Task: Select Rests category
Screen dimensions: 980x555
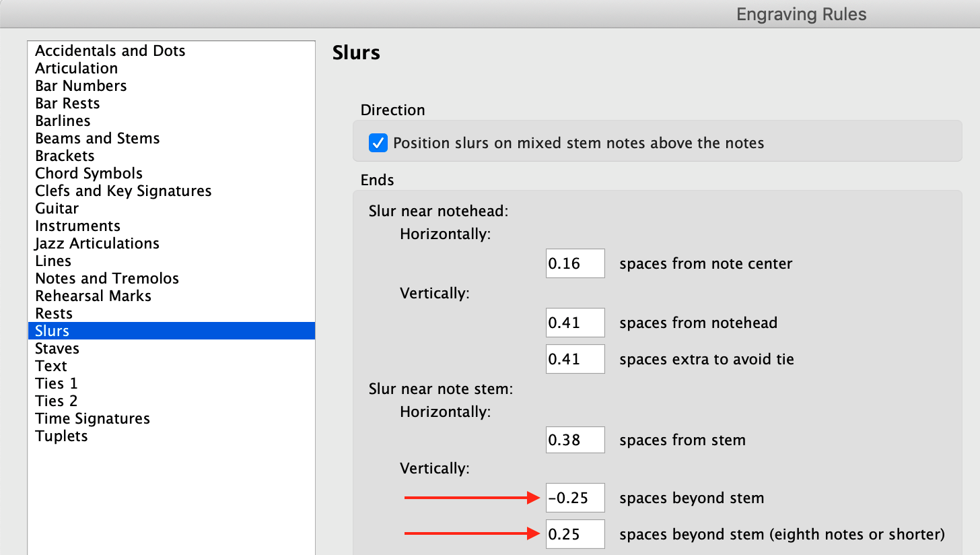Action: click(172, 313)
